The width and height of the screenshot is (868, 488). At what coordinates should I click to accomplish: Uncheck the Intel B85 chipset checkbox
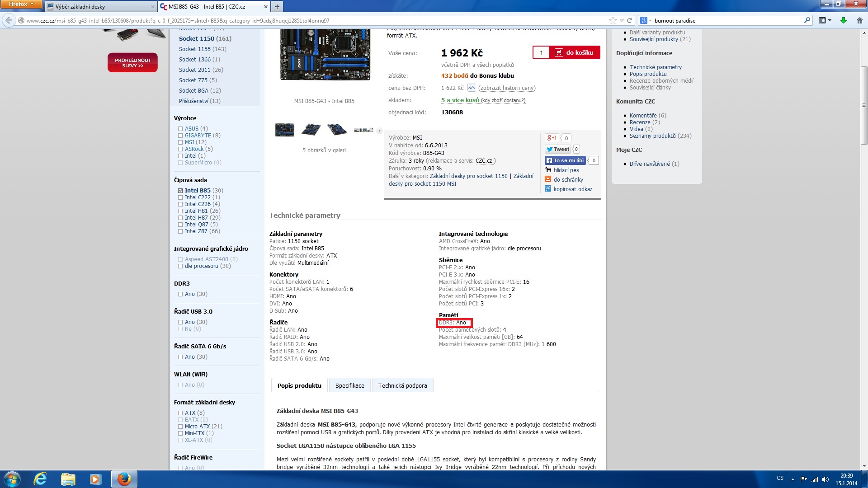click(180, 191)
